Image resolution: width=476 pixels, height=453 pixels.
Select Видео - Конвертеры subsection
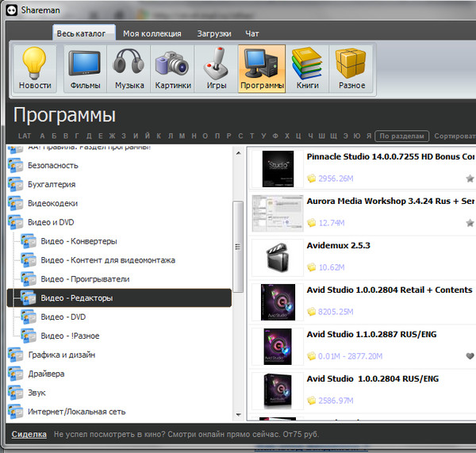coord(79,241)
